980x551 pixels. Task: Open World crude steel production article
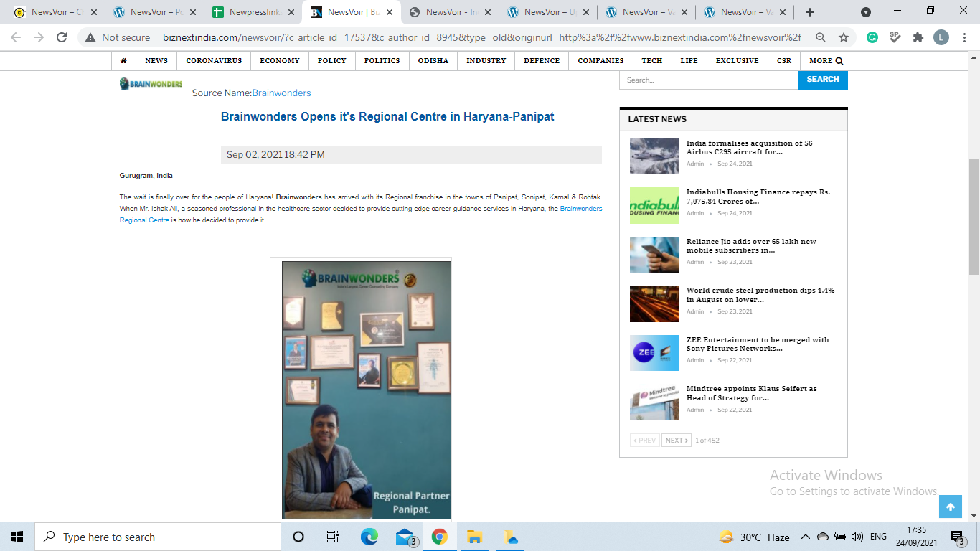pos(760,295)
